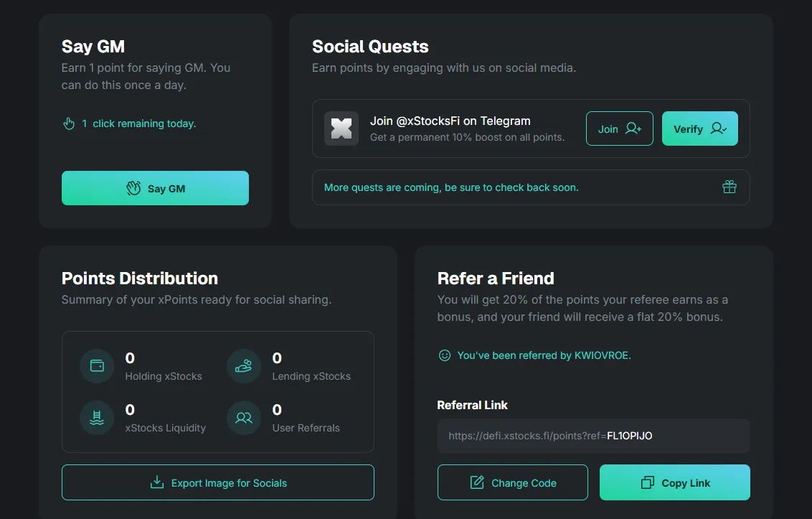Click the people icon for User Referrals

244,418
